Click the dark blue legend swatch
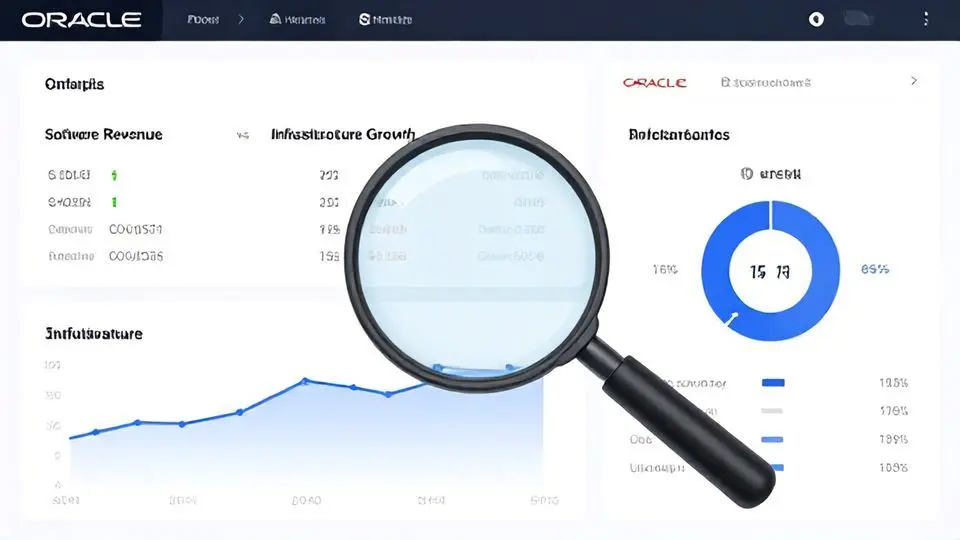This screenshot has width=960, height=540. coord(773,382)
